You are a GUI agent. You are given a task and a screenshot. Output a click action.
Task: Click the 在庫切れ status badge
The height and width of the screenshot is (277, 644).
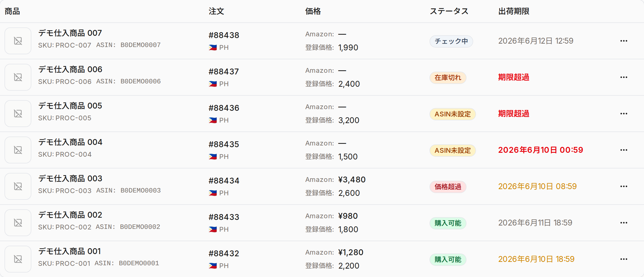448,78
